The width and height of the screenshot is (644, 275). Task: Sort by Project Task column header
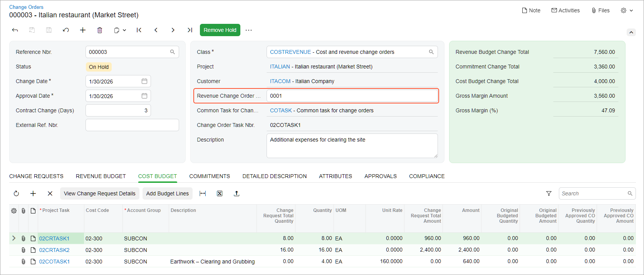pyautogui.click(x=56, y=210)
